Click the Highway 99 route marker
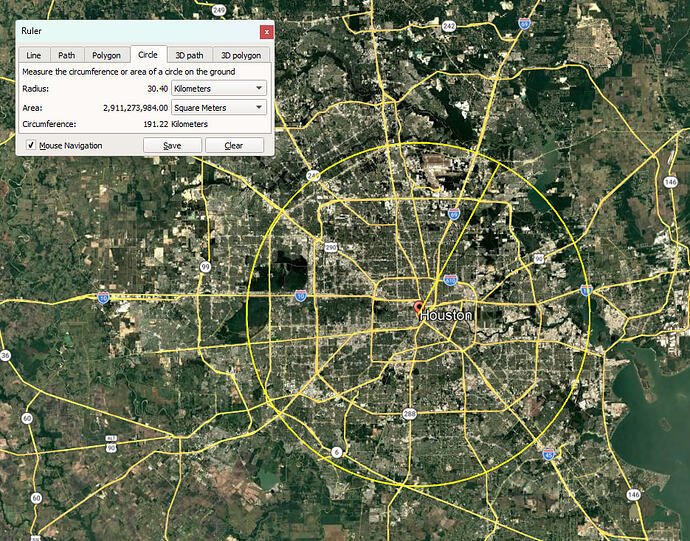The height and width of the screenshot is (541, 690). pyautogui.click(x=205, y=267)
